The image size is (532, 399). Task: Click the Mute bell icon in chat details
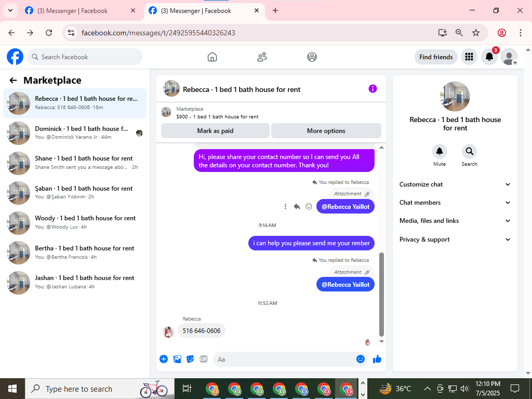(x=440, y=151)
